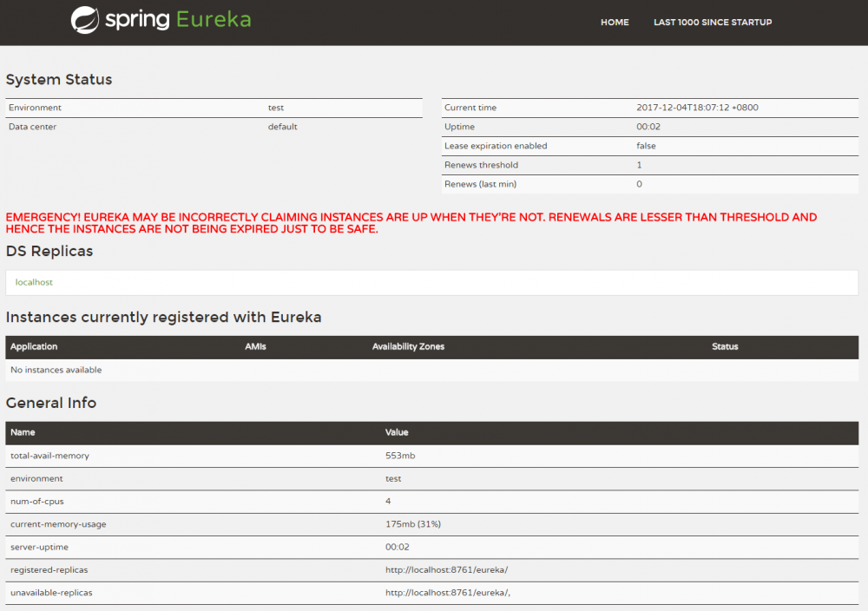Select the total-avail-memory row name
The height and width of the screenshot is (611, 868).
pyautogui.click(x=49, y=456)
